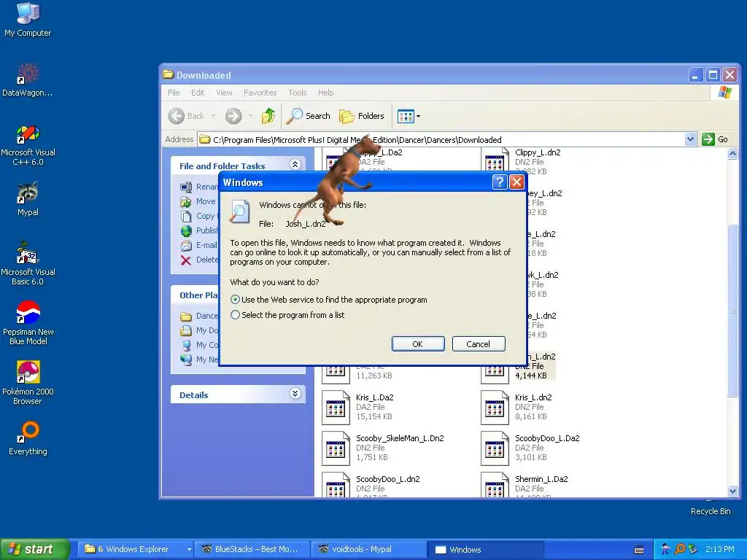Click the file list scroll down arrow
This screenshot has height=560, width=747.
[732, 491]
